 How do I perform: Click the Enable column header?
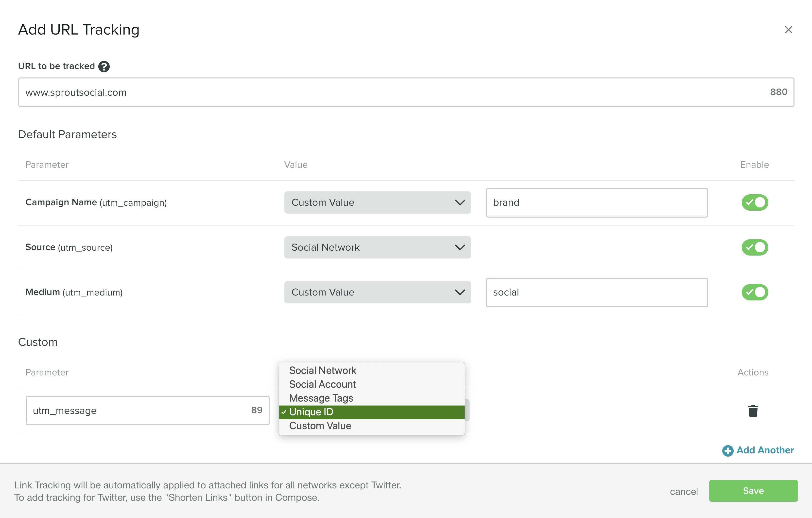(x=754, y=165)
